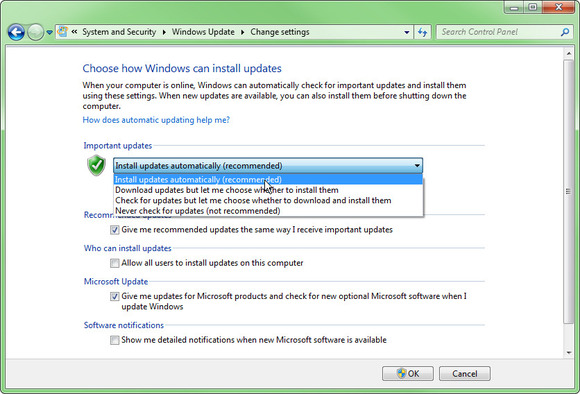Open address bar history dropdown
The width and height of the screenshot is (580, 394).
(x=407, y=32)
